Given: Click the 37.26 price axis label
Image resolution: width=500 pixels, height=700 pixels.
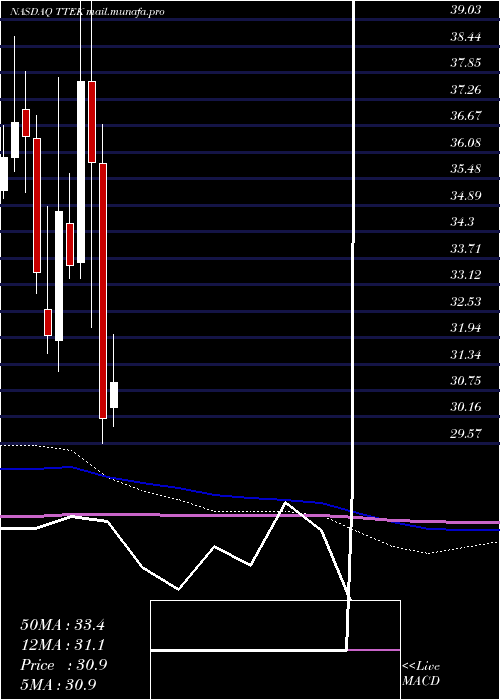Looking at the screenshot, I should [x=466, y=90].
